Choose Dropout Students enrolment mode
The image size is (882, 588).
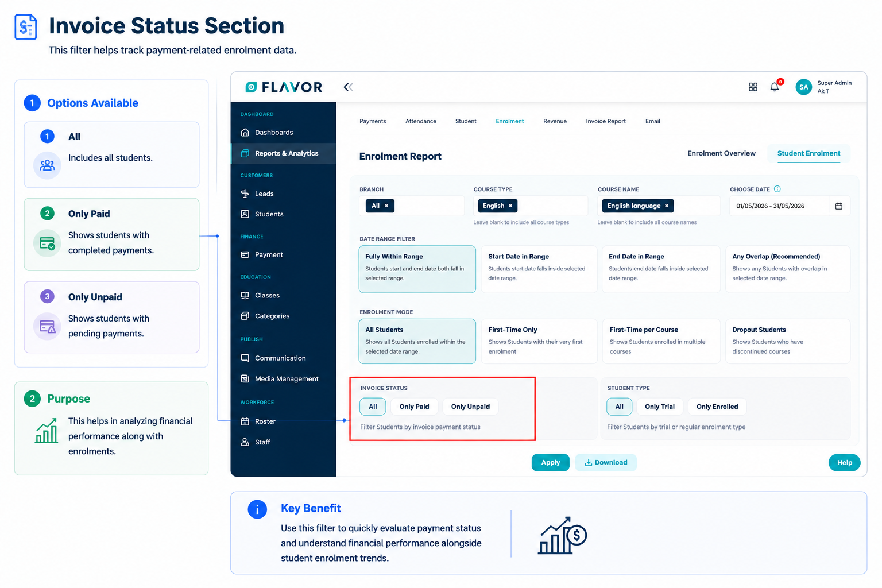pyautogui.click(x=788, y=341)
